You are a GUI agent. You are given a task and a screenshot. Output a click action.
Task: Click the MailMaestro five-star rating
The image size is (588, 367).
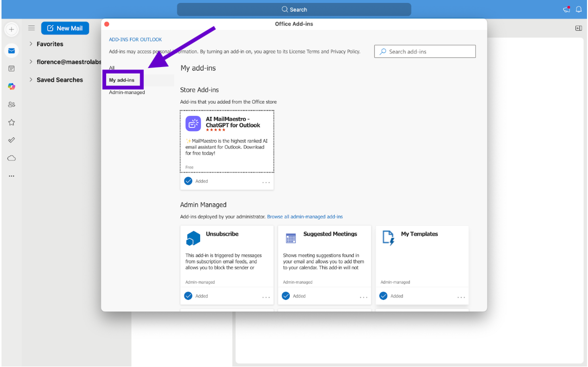(x=216, y=130)
